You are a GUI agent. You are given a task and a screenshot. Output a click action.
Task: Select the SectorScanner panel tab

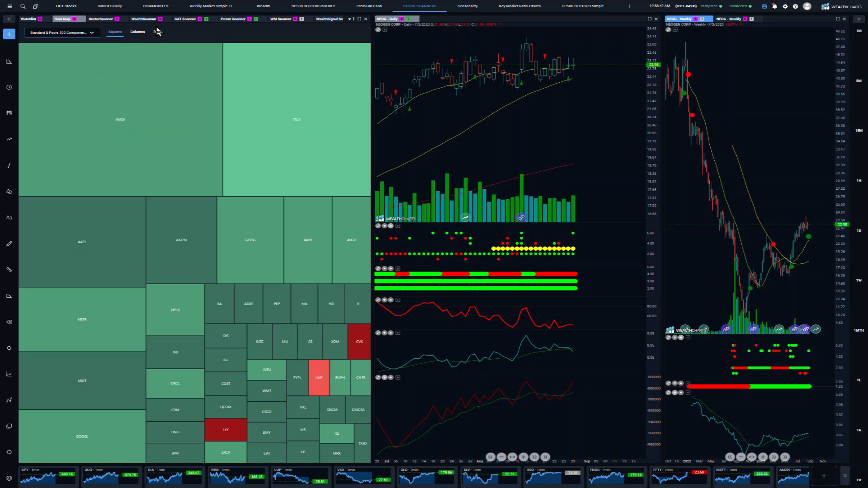click(104, 19)
